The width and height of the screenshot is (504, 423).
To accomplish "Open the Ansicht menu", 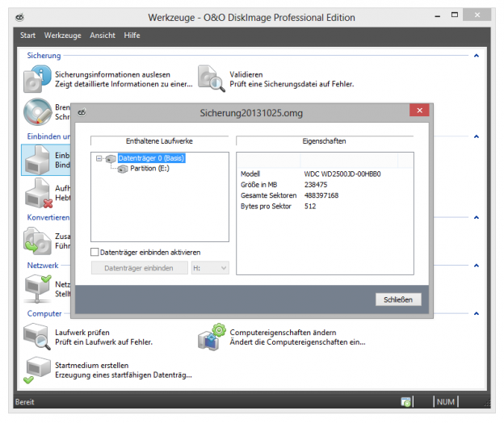I will pos(103,36).
